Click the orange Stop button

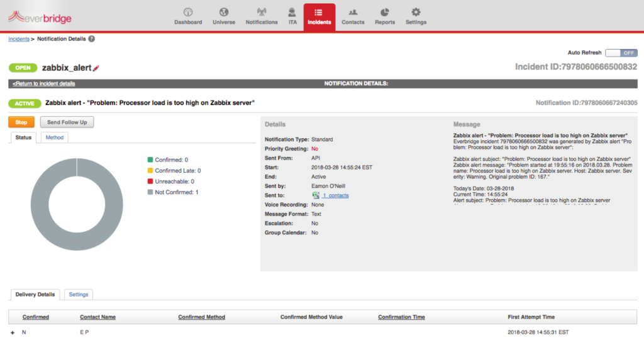point(21,123)
